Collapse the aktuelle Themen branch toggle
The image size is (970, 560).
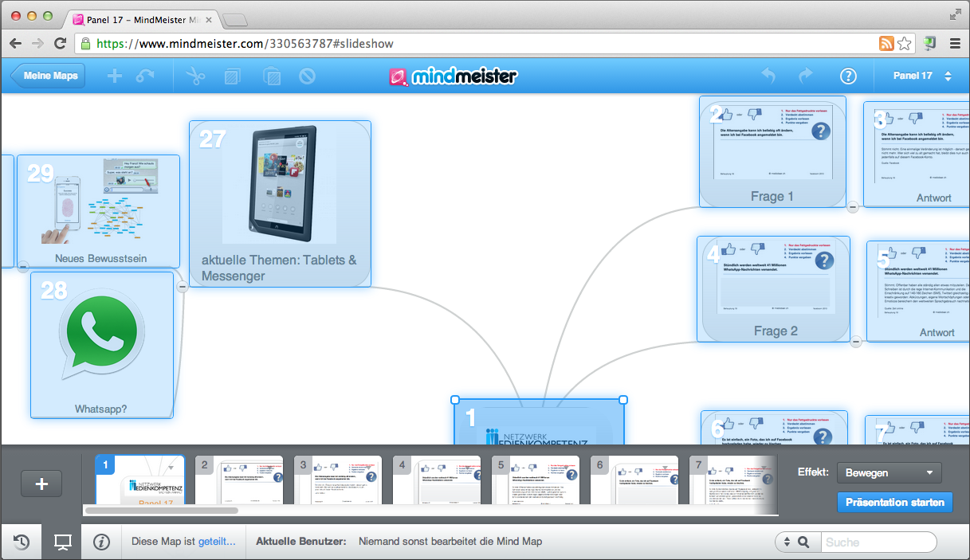point(182,287)
